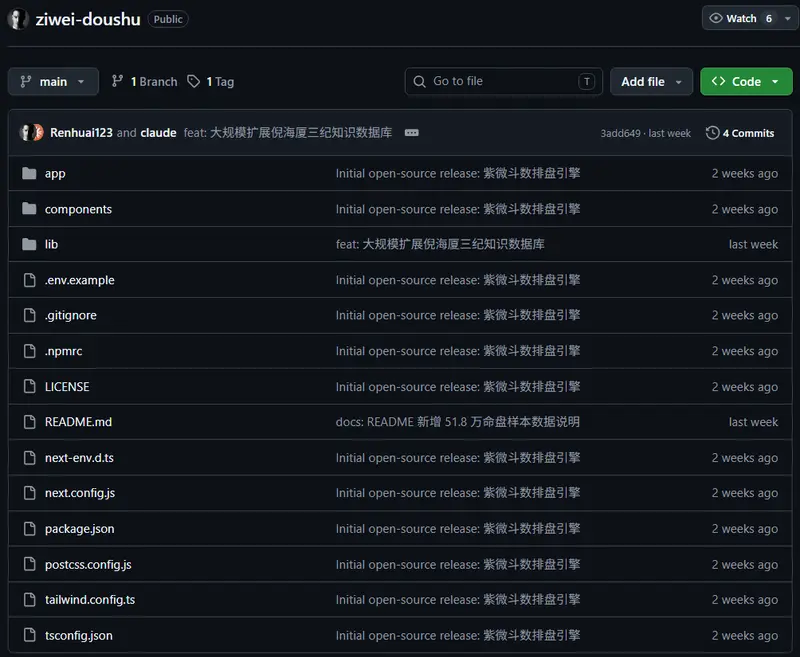
Task: Expand the Add file dropdown
Action: pyautogui.click(x=652, y=82)
